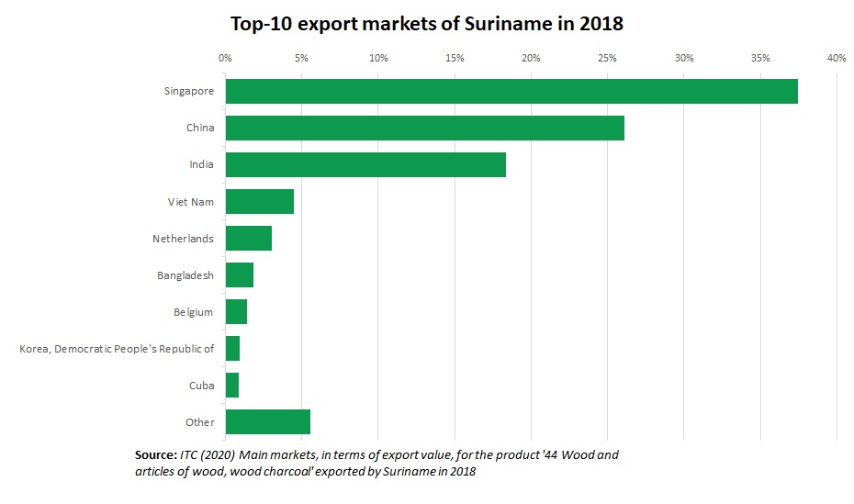This screenshot has height=504, width=854.
Task: Click the '10%' axis tick label
Action: 378,58
